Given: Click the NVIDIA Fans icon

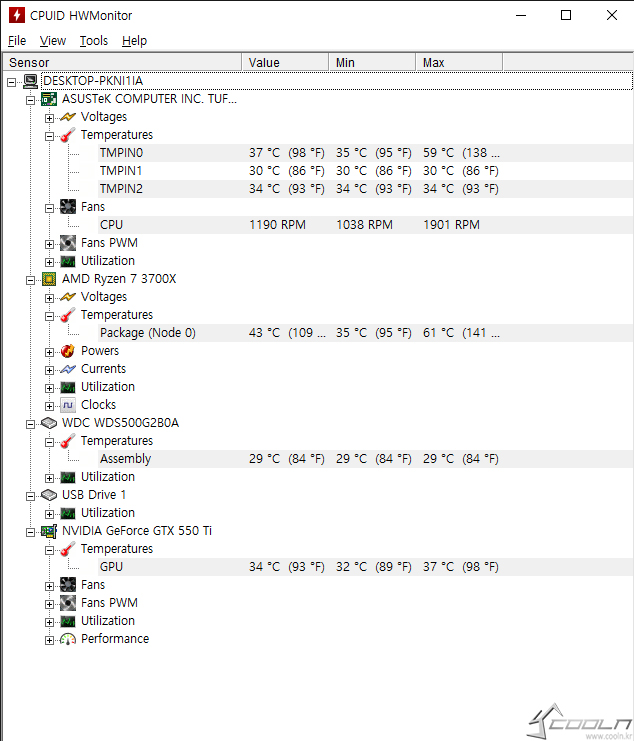Looking at the screenshot, I should coord(68,585).
